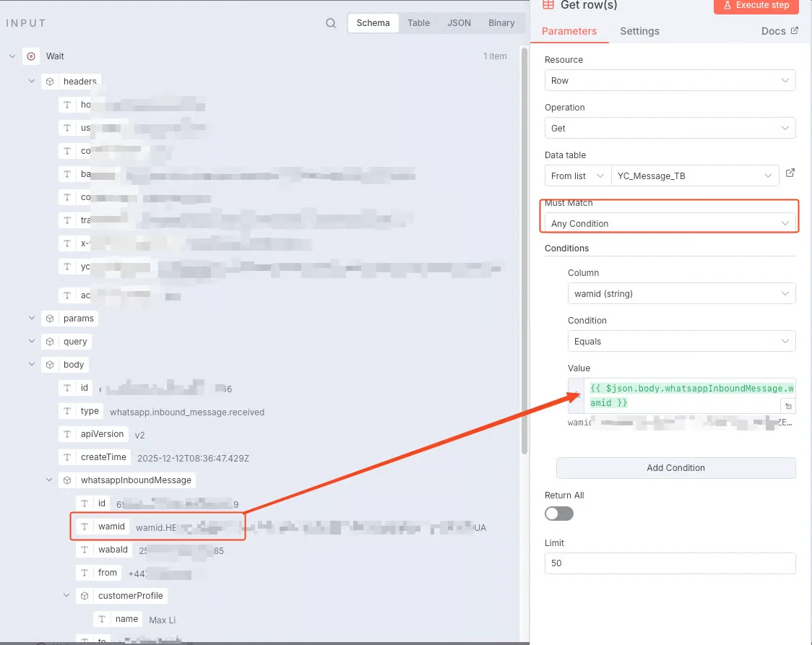Select the wamid field pill
812x645 pixels.
(101, 527)
